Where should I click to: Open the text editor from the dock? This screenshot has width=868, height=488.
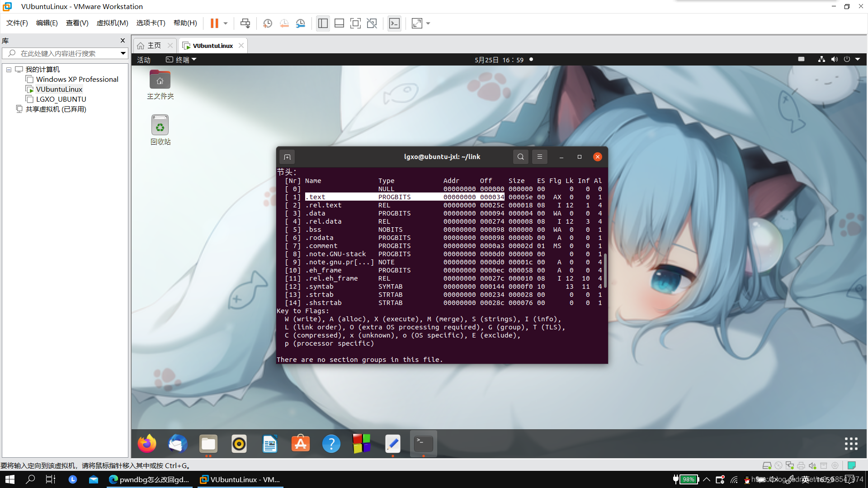(393, 444)
